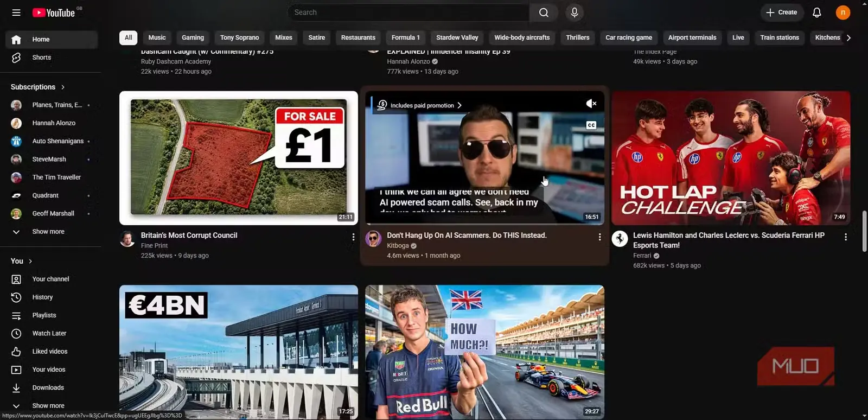Viewport: 868px width, 420px height.
Task: Expand Includes paid promotion details
Action: tap(420, 105)
